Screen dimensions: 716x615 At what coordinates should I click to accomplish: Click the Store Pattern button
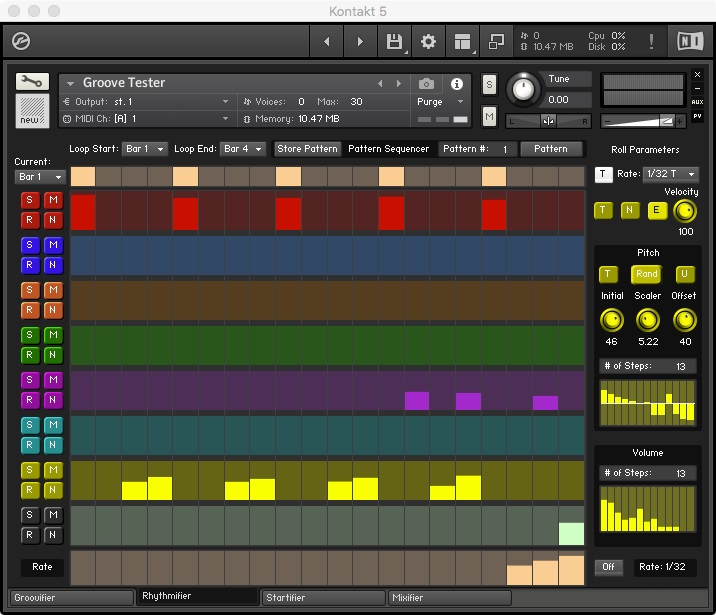(x=308, y=149)
